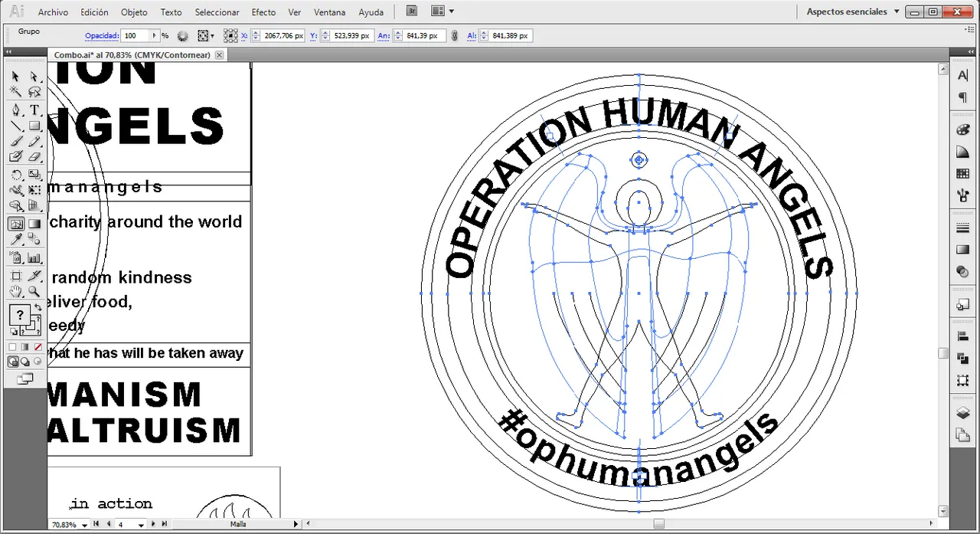Toggle constrain width and height proportions
980x534 pixels.
[x=454, y=36]
